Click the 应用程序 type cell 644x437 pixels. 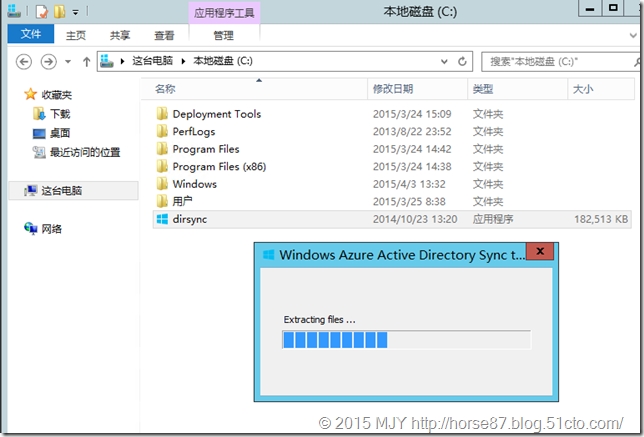point(493,219)
